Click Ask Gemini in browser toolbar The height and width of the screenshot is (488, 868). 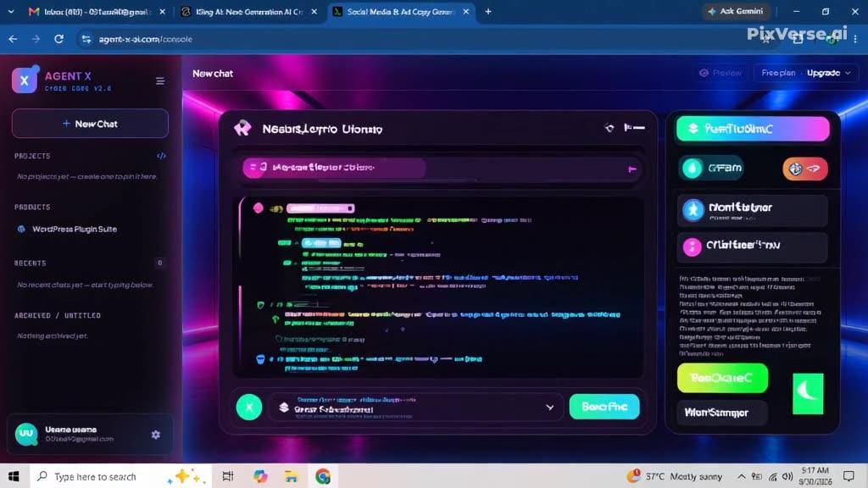pos(736,12)
